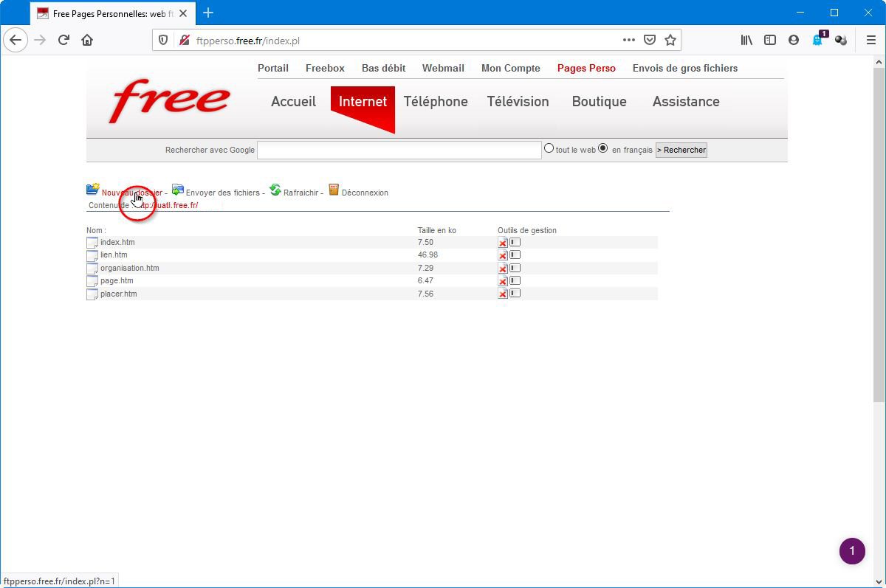Bookmark this page with the star icon
Viewport: 886px width, 588px height.
pos(670,41)
